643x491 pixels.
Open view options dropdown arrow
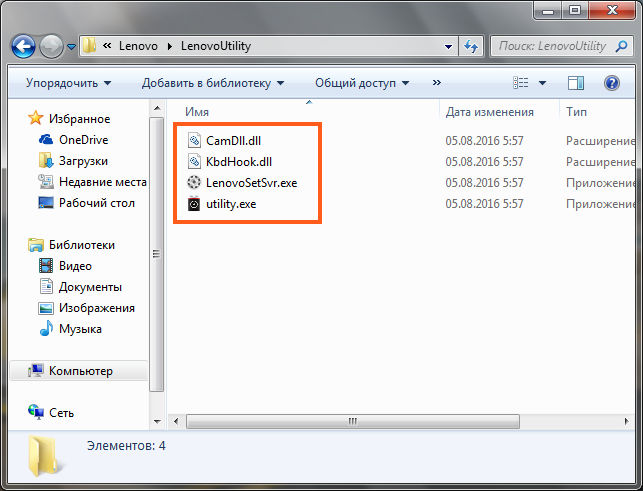tap(542, 83)
